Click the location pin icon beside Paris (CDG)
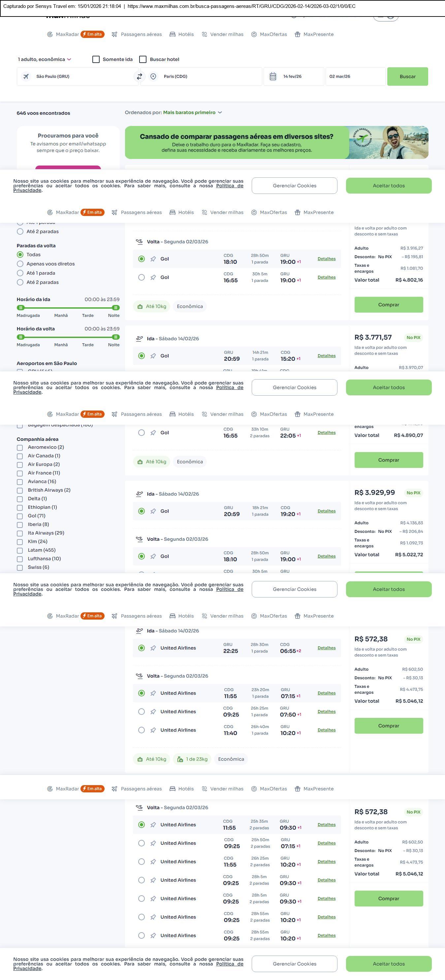 click(x=153, y=77)
